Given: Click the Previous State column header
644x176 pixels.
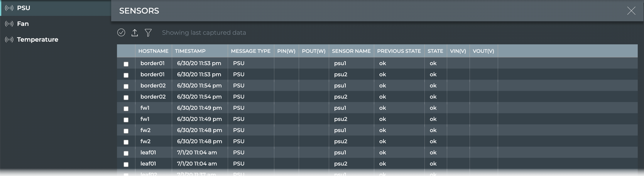Looking at the screenshot, I should 399,51.
